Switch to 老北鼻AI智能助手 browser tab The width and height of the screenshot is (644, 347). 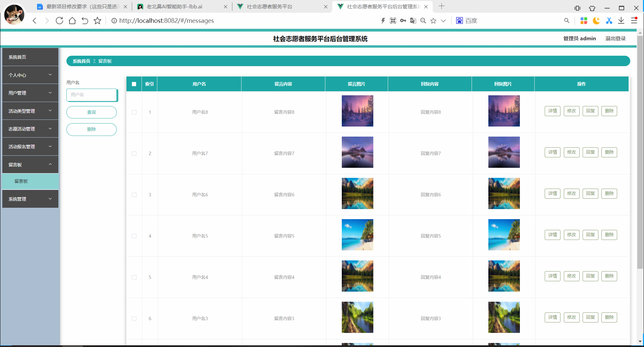tap(182, 7)
